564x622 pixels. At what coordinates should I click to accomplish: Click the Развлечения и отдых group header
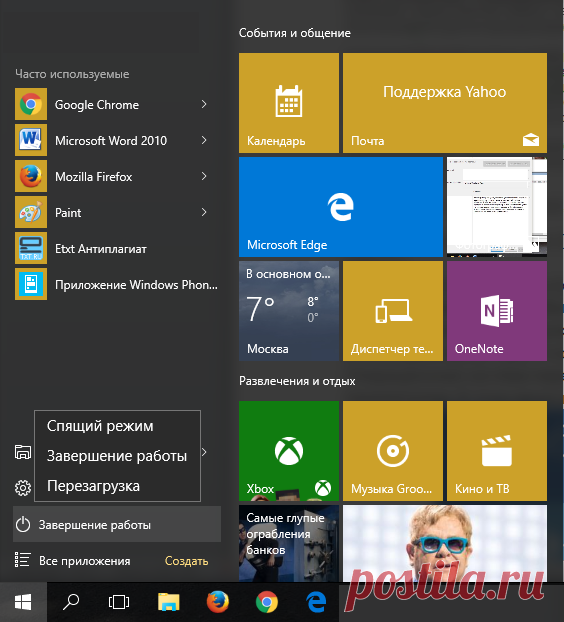(297, 381)
